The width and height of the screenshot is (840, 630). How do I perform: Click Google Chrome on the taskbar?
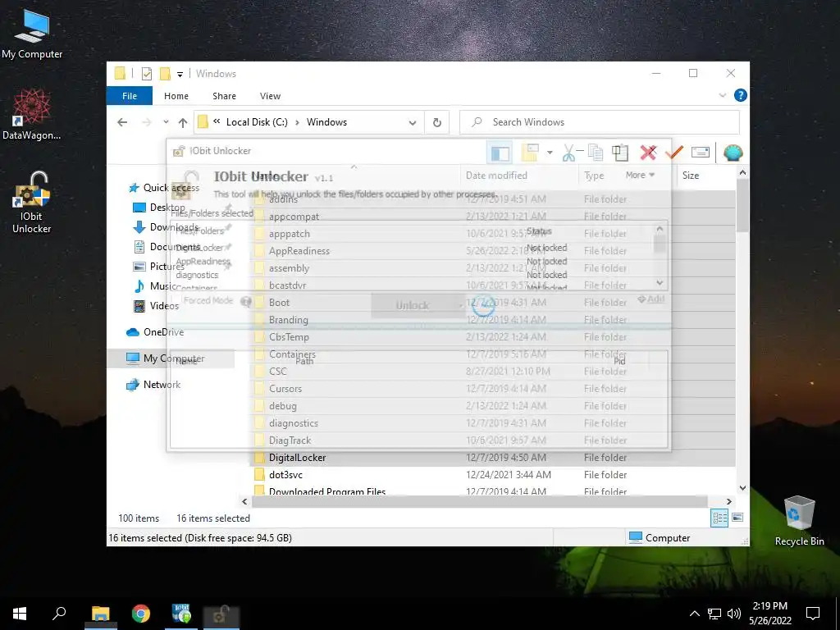click(x=141, y=614)
